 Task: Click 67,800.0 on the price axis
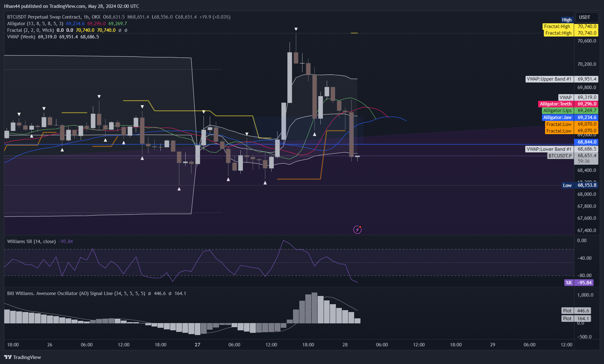pos(586,206)
